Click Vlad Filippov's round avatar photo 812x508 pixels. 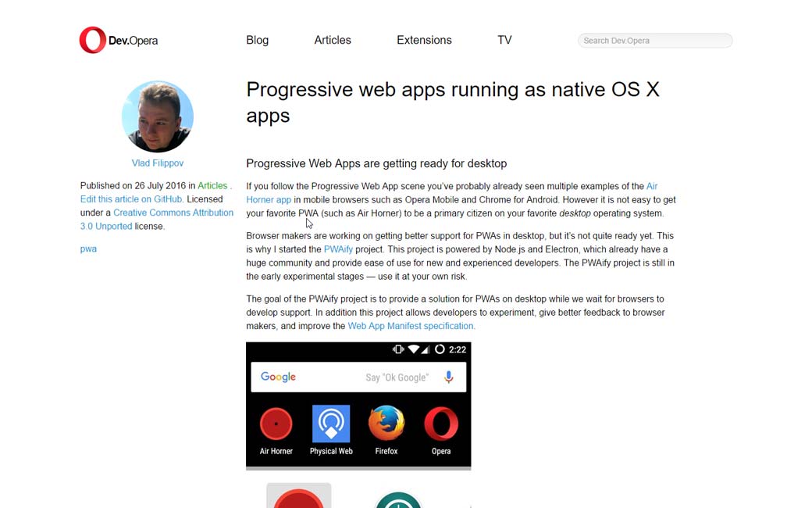(157, 116)
